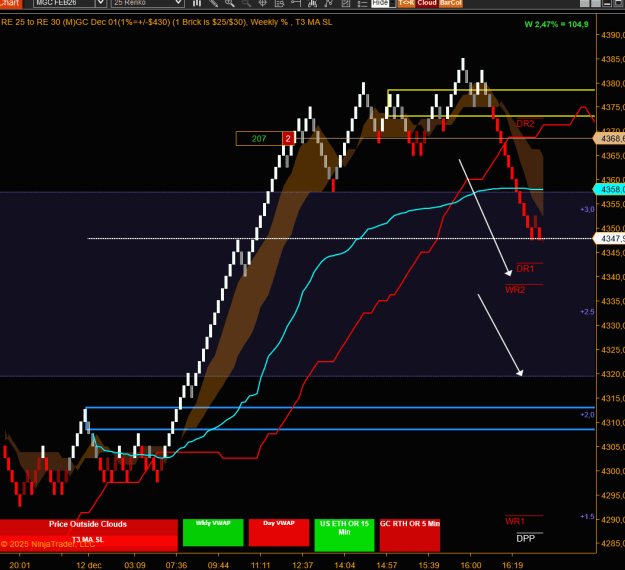This screenshot has width=625, height=570.
Task: Click the white 4347,9 current price marker
Action: 609,238
